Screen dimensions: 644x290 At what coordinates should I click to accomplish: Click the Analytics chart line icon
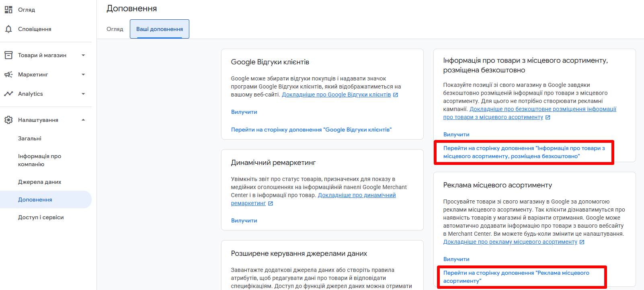pyautogui.click(x=8, y=94)
